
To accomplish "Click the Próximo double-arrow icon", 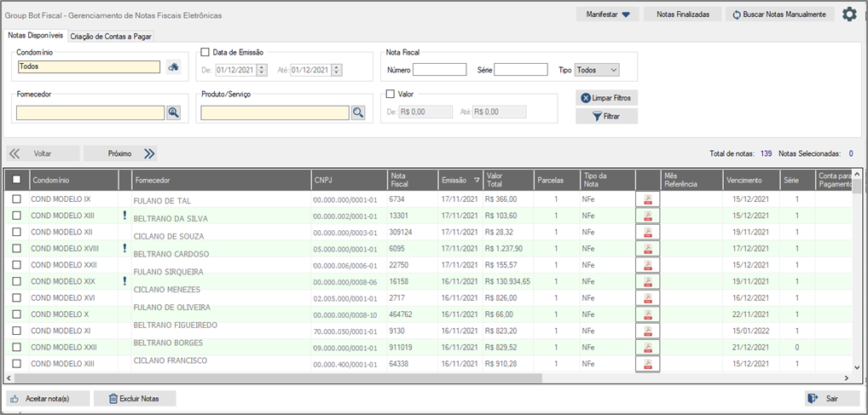I will pyautogui.click(x=149, y=153).
